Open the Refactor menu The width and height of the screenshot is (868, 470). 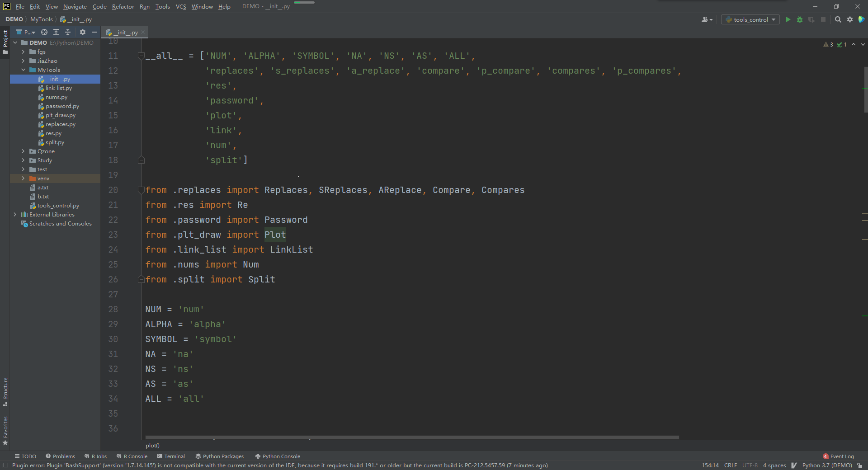(x=123, y=6)
